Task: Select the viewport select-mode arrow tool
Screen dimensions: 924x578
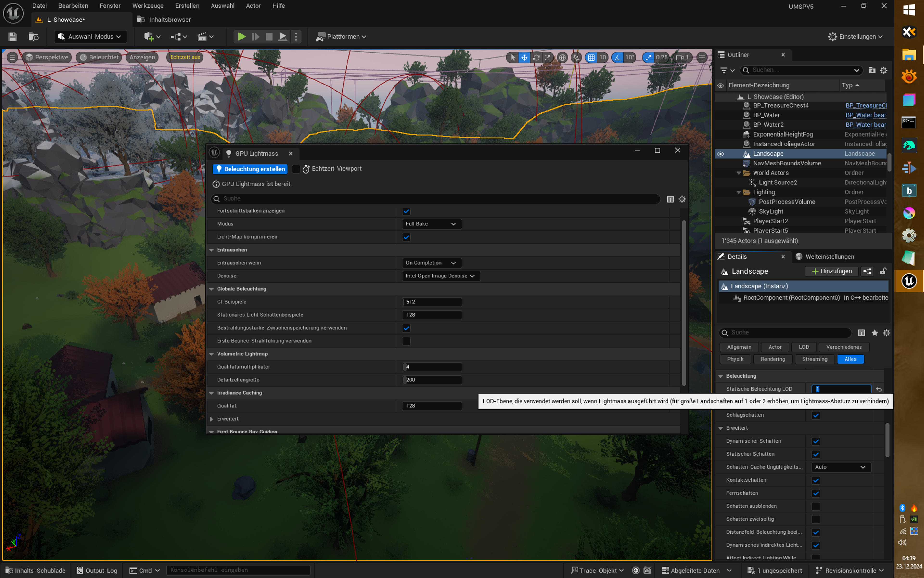Action: 513,57
